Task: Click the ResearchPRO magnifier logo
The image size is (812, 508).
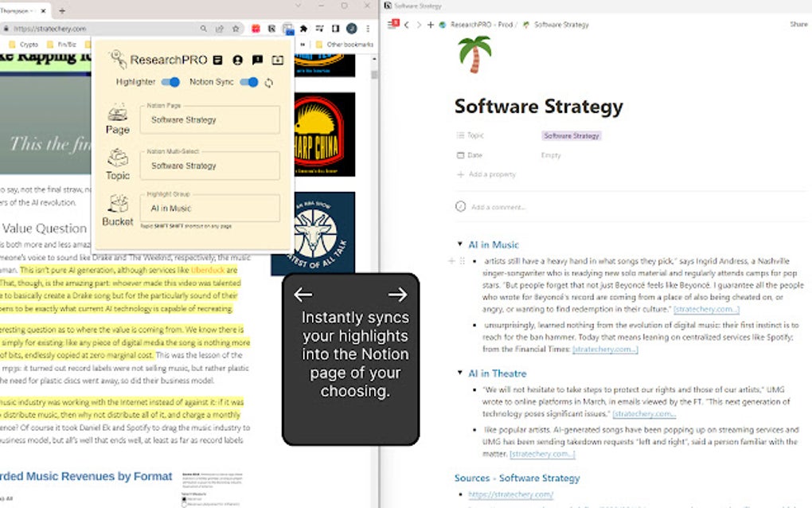Action: tap(118, 60)
